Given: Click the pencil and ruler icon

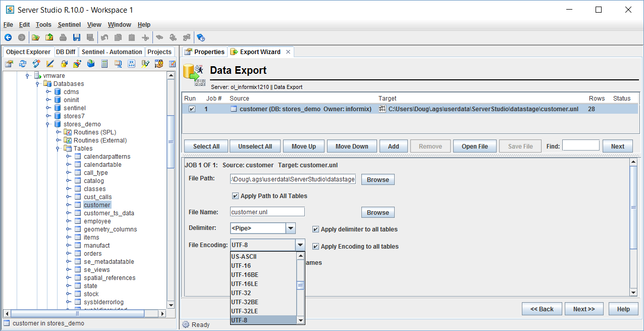Looking at the screenshot, I should pos(50,64).
